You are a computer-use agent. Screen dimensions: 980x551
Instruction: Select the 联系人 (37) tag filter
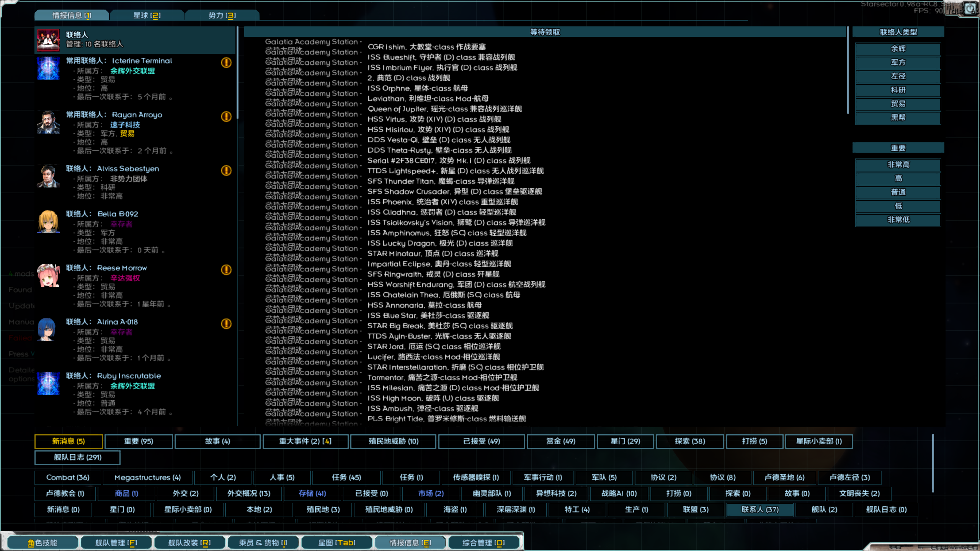(760, 510)
